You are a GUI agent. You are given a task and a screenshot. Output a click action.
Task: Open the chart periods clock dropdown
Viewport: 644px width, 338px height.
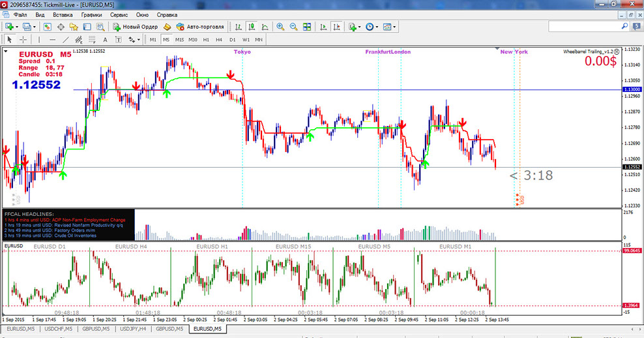pyautogui.click(x=377, y=27)
